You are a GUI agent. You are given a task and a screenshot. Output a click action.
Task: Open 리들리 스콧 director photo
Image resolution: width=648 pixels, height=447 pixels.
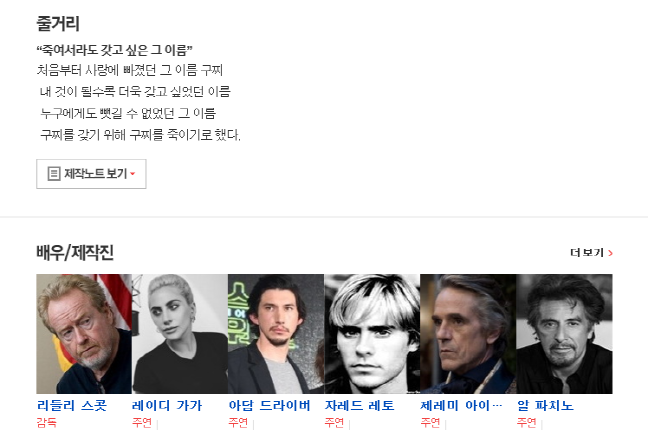click(84, 334)
